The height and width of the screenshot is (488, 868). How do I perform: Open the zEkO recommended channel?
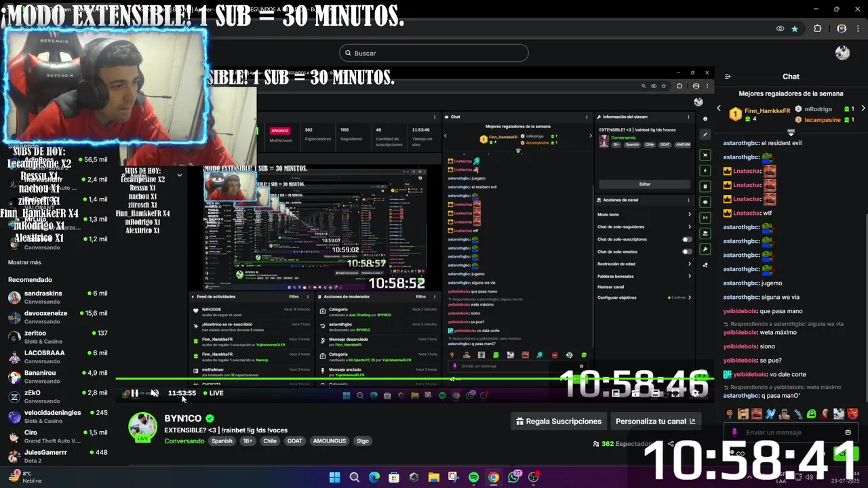click(x=58, y=396)
